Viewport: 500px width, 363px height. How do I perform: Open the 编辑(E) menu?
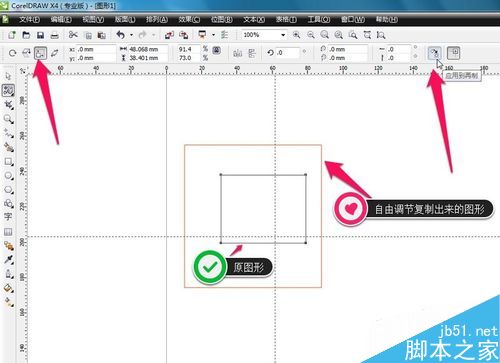coord(61,19)
